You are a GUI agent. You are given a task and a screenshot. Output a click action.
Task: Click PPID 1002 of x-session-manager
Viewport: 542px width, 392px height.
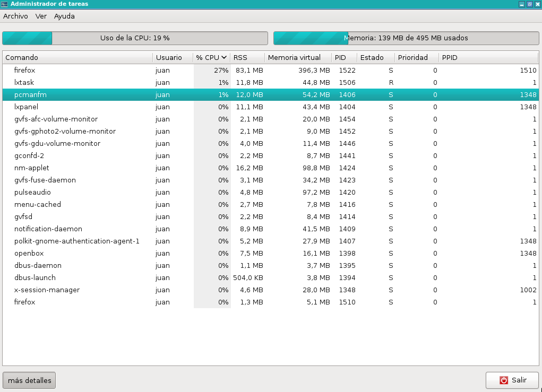point(528,290)
